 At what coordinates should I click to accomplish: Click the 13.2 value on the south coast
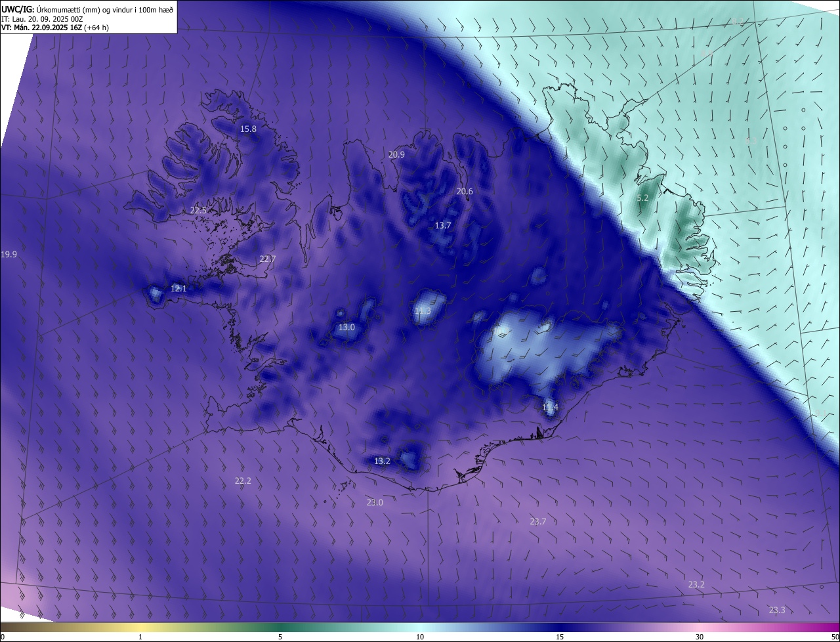pyautogui.click(x=382, y=461)
